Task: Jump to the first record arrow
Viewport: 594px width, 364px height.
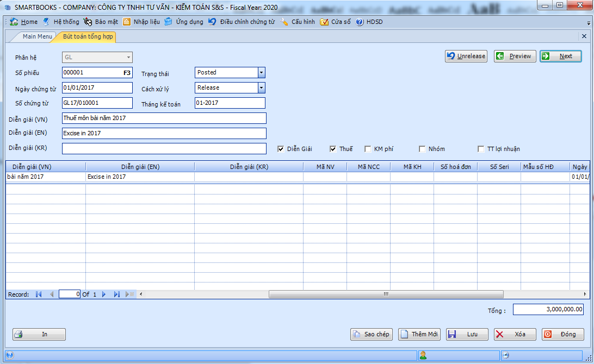Action: [x=39, y=294]
